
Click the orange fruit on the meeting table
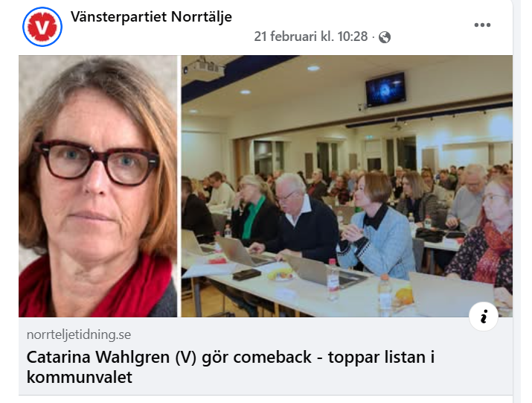tap(405, 296)
